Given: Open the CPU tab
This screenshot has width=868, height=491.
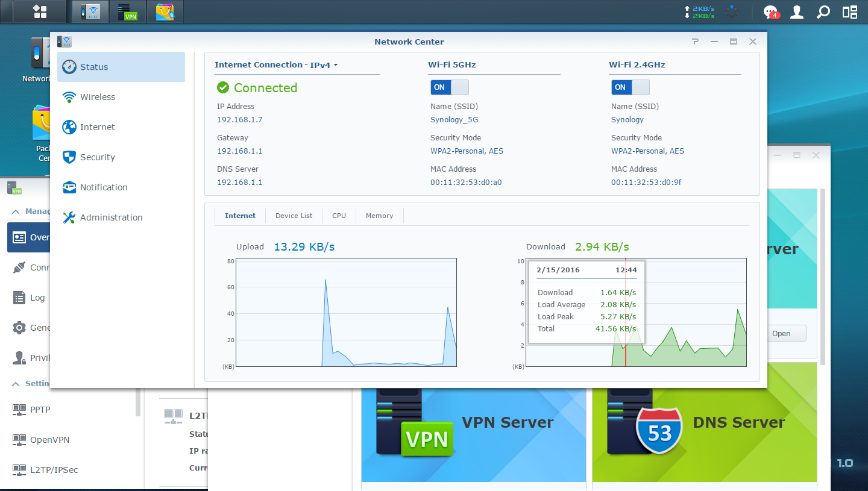Looking at the screenshot, I should pyautogui.click(x=339, y=216).
